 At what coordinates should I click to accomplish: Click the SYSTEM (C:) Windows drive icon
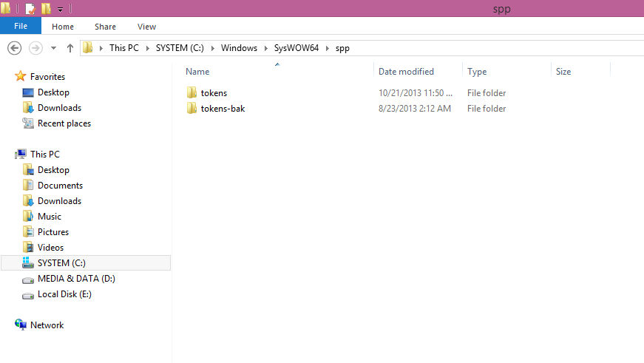click(x=28, y=262)
